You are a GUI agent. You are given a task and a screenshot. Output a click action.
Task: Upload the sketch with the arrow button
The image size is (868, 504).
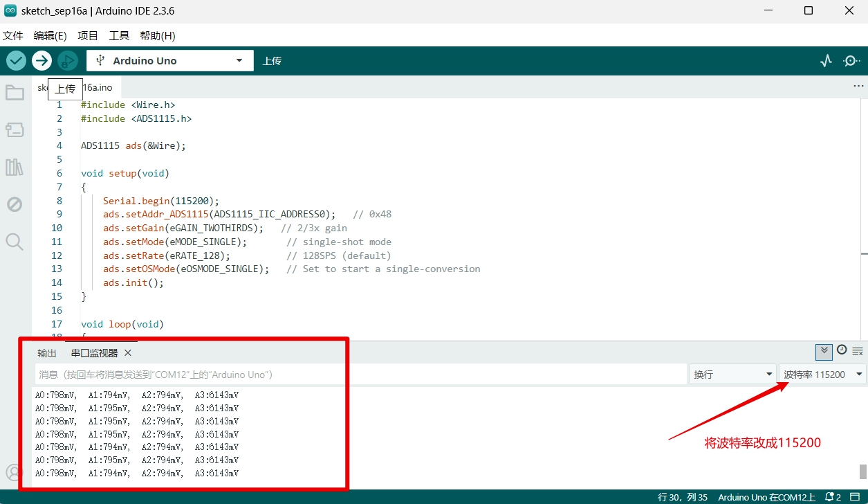tap(42, 61)
